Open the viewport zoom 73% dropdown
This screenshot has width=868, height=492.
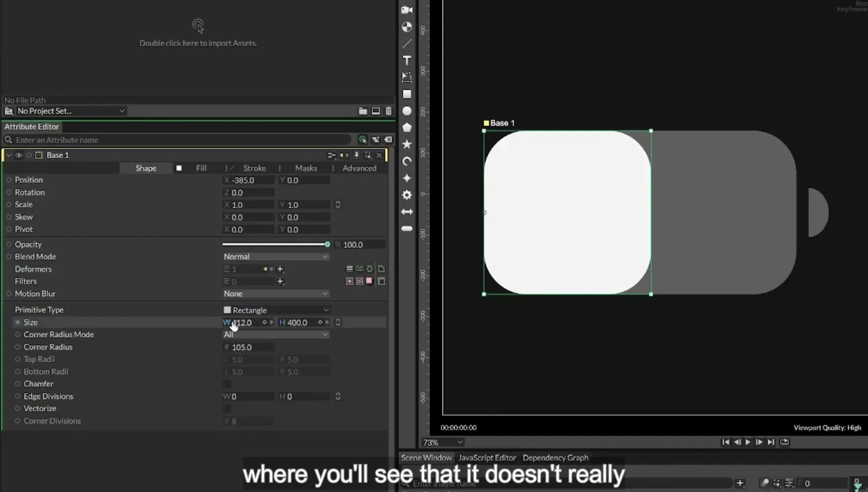(x=443, y=442)
